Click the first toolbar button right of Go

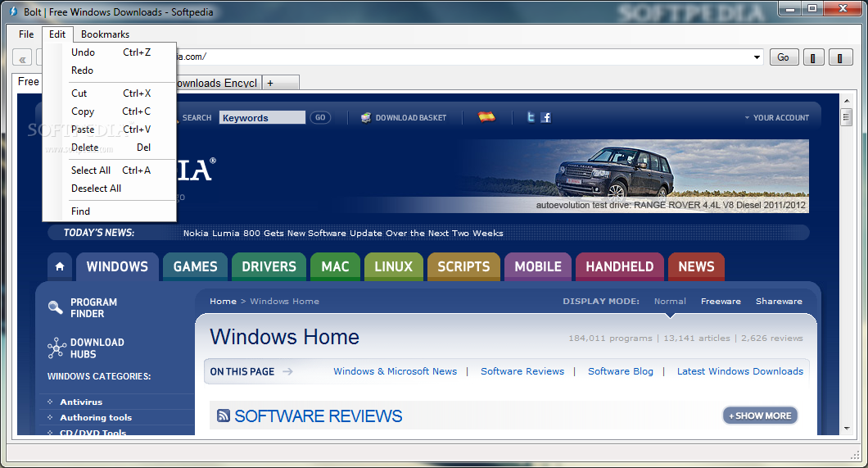coord(812,57)
